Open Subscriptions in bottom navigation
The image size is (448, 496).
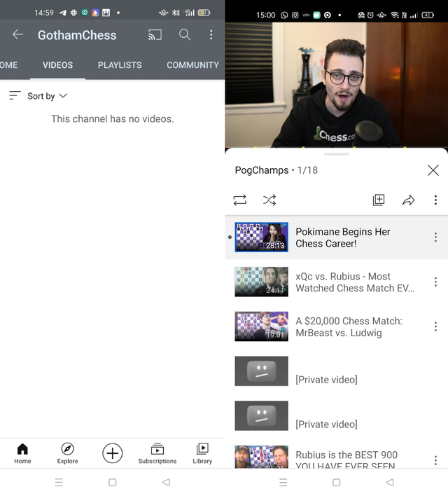point(157,453)
